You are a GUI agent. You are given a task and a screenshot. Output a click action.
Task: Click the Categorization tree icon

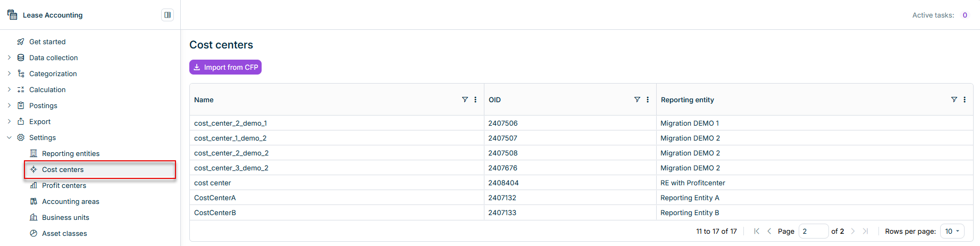click(21, 73)
